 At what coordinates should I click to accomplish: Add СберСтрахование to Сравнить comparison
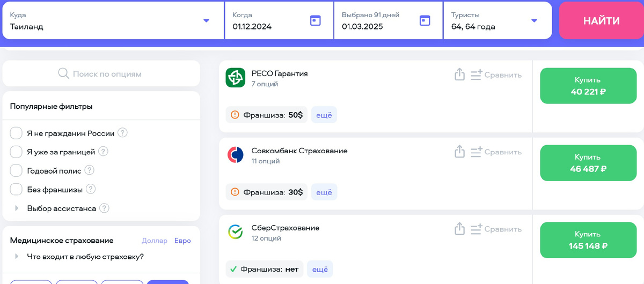(x=496, y=229)
